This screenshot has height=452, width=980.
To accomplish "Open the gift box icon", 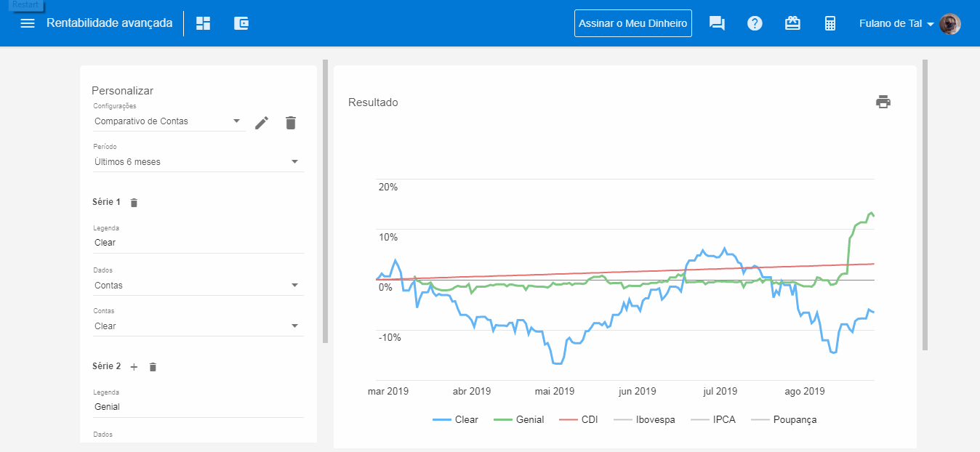I will (x=792, y=23).
